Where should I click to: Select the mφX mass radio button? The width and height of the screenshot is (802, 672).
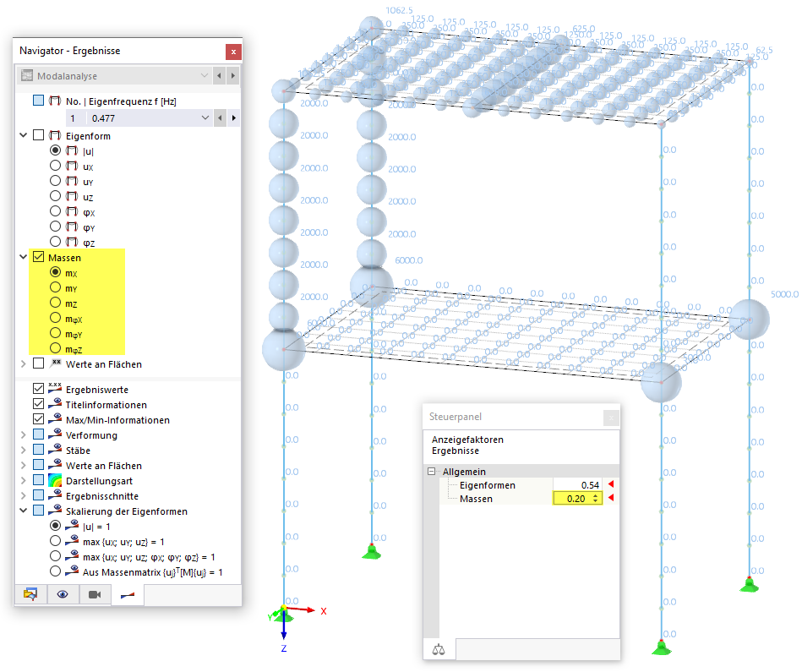pyautogui.click(x=55, y=318)
